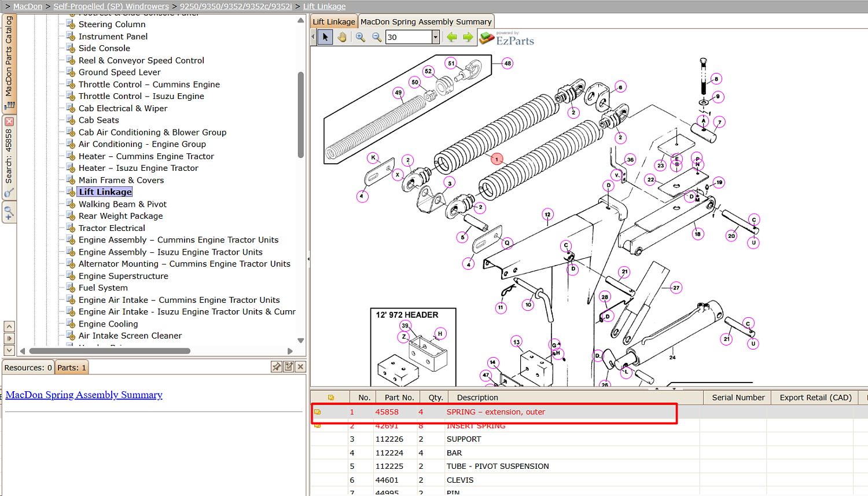The width and height of the screenshot is (868, 496).
Task: Click the zoom level input field
Action: 409,37
